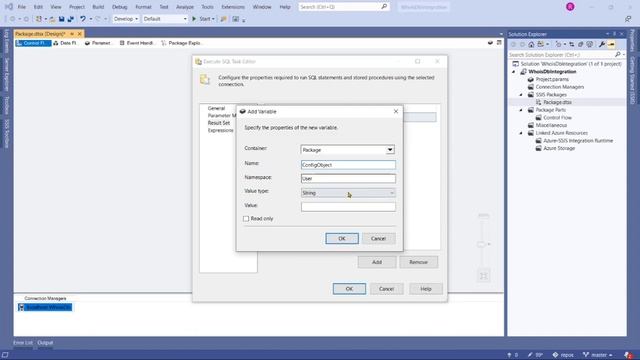Click the Open File icon in toolbar
This screenshot has width=640, height=360.
coord(52,19)
